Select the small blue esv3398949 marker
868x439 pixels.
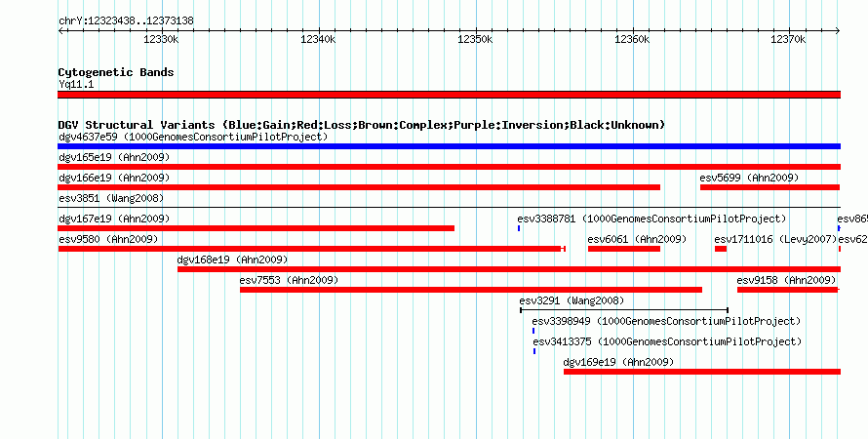(x=533, y=331)
